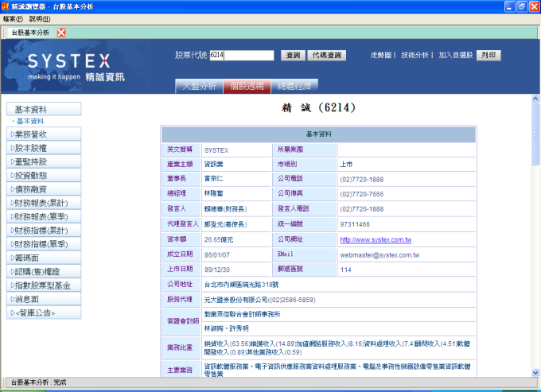The height and width of the screenshot is (392, 541).
Task: Open the 走勢圖 link
Action: coord(381,55)
